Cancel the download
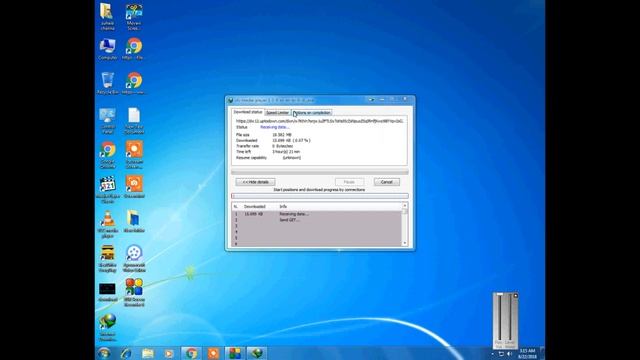This screenshot has width=640, height=360. [387, 182]
